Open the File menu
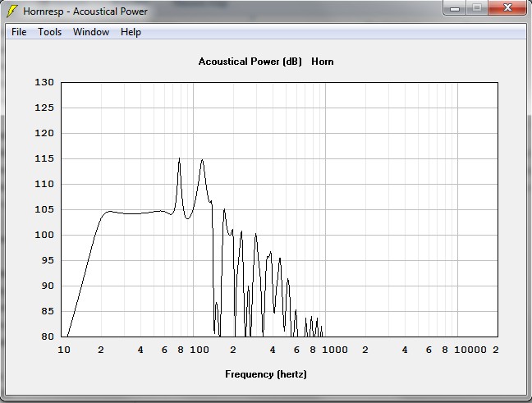 pos(19,32)
